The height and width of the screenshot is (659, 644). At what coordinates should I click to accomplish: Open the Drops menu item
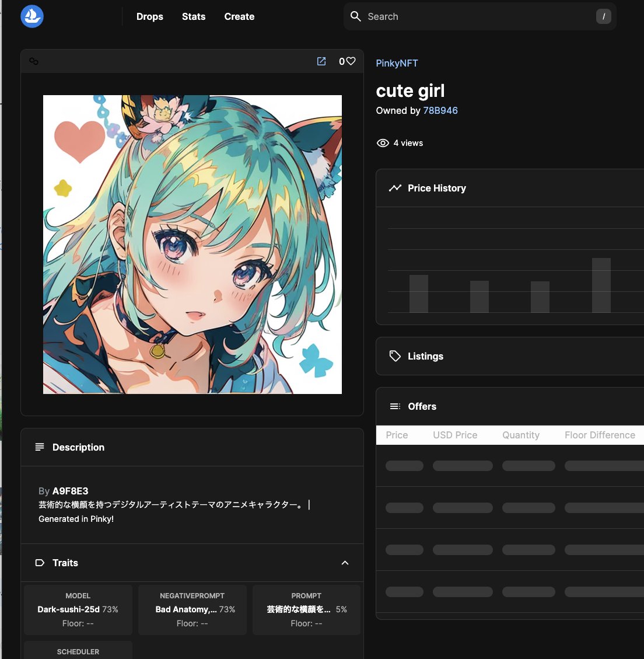pyautogui.click(x=149, y=16)
